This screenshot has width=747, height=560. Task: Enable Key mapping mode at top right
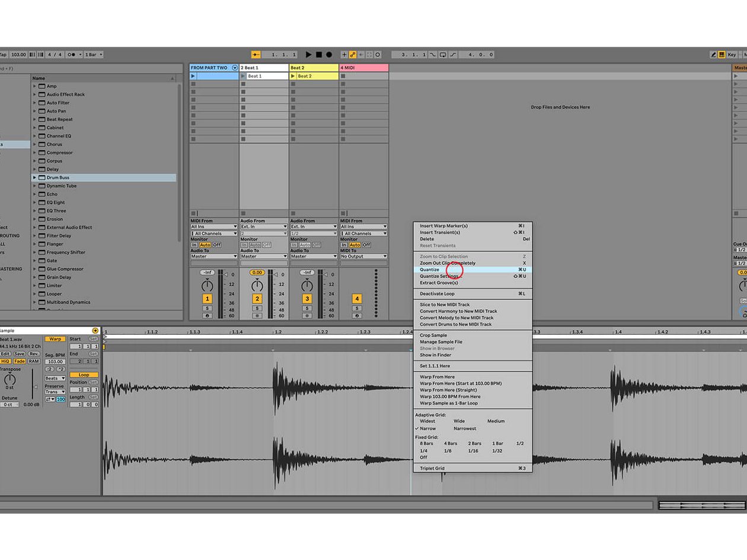pyautogui.click(x=731, y=55)
